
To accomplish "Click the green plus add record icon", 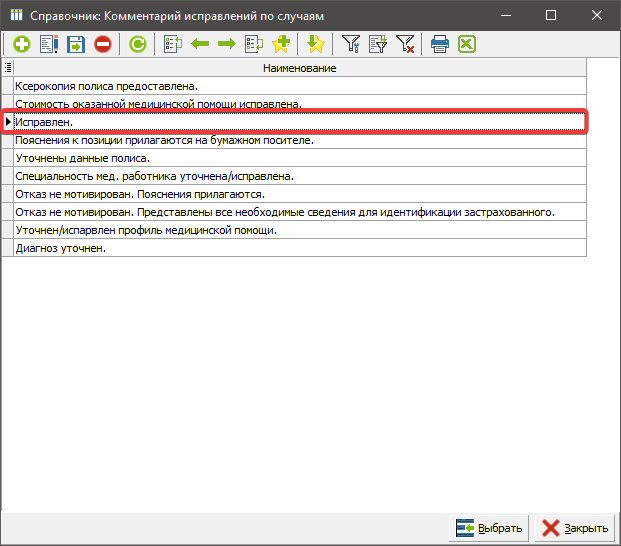I will tap(21, 44).
